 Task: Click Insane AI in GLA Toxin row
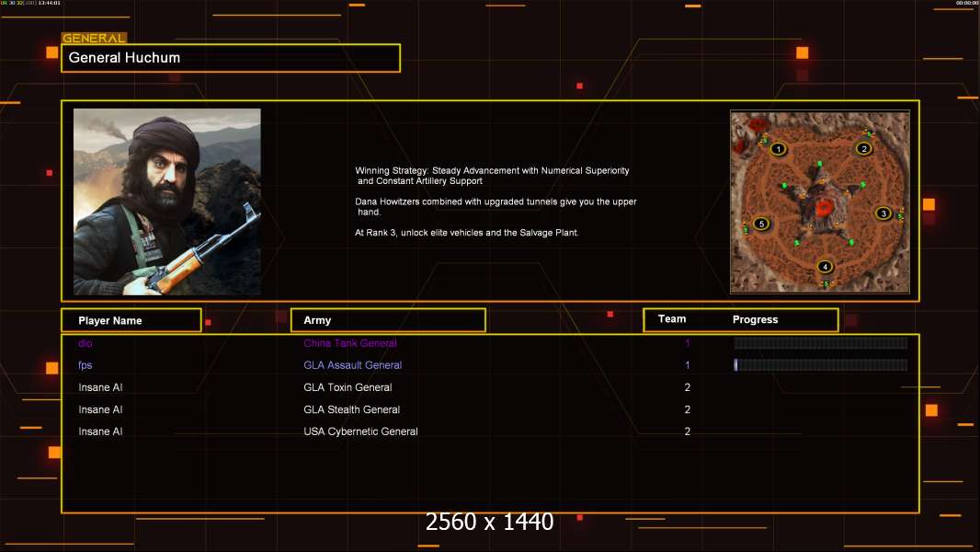click(x=100, y=387)
